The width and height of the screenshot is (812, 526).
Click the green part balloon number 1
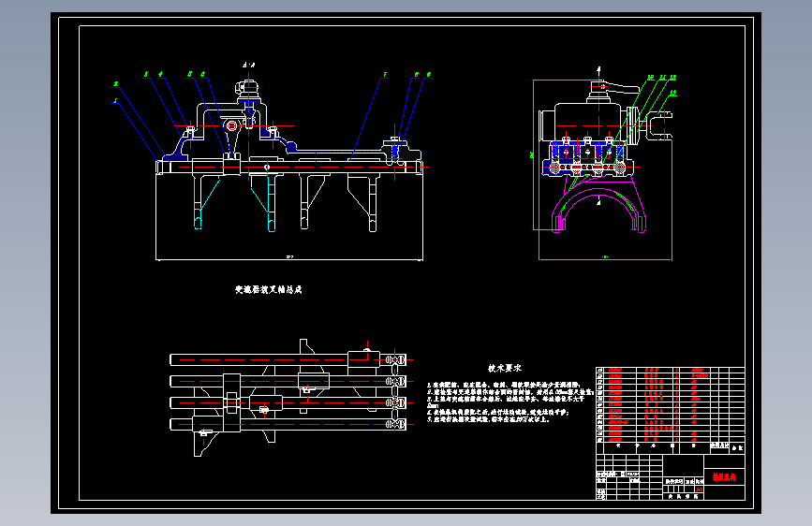[x=115, y=101]
